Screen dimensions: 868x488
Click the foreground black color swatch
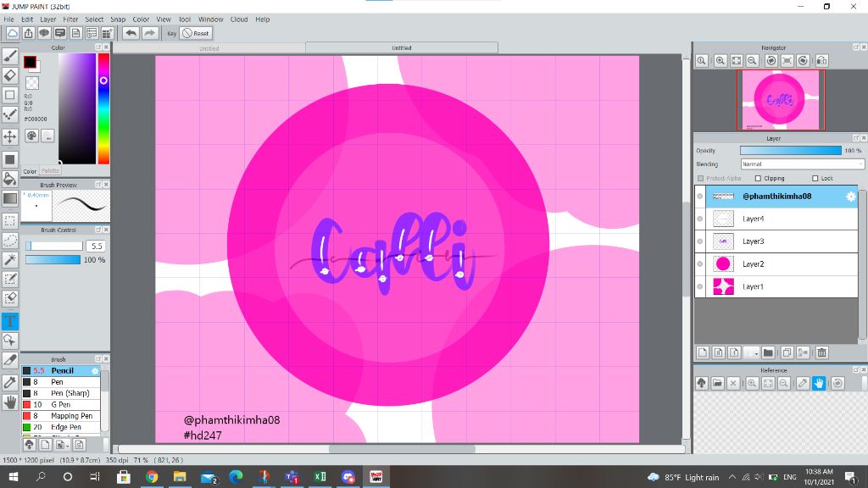pos(30,62)
